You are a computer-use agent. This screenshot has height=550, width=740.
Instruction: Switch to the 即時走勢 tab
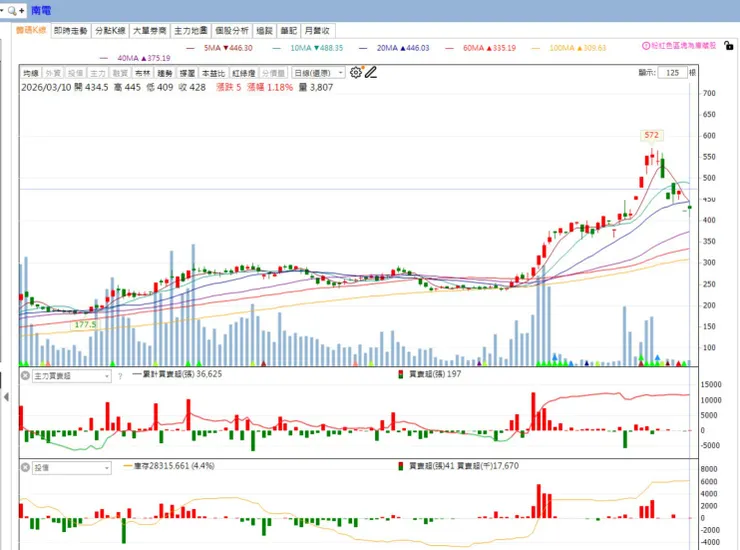point(71,31)
